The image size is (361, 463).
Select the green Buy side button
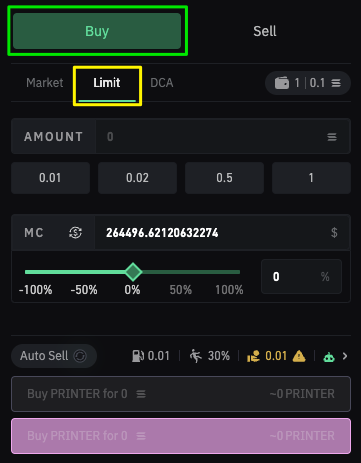pos(97,31)
